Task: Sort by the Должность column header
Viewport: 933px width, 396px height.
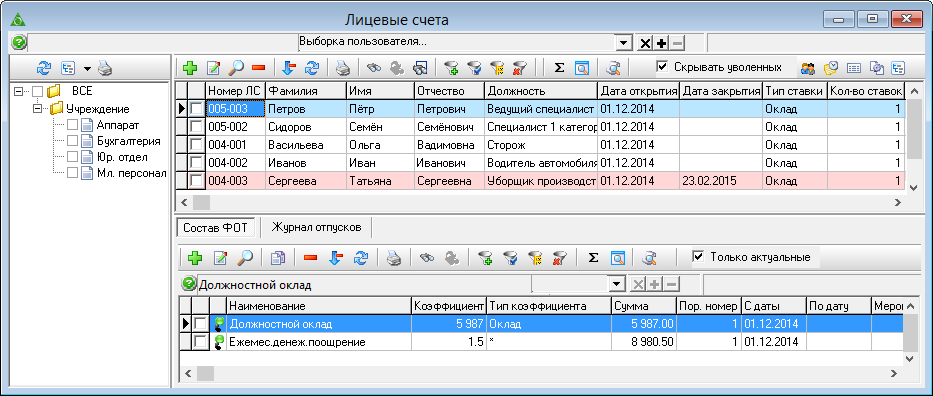Action: tap(541, 91)
